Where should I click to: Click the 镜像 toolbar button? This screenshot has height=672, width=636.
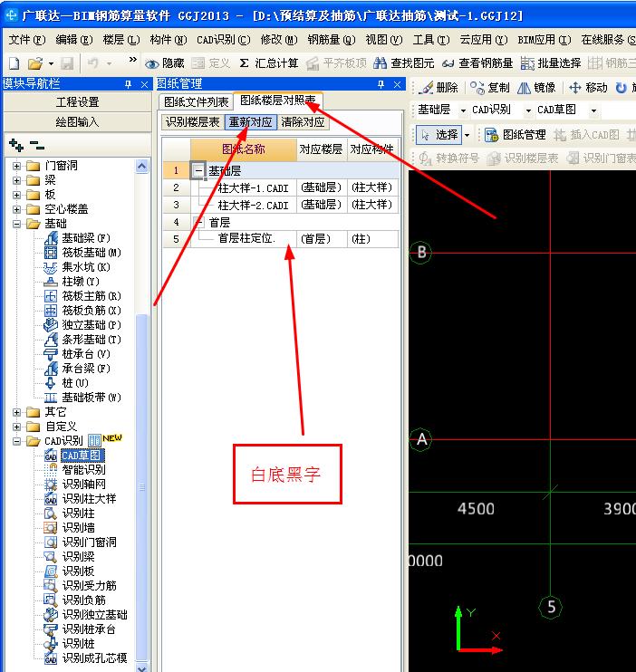(536, 88)
